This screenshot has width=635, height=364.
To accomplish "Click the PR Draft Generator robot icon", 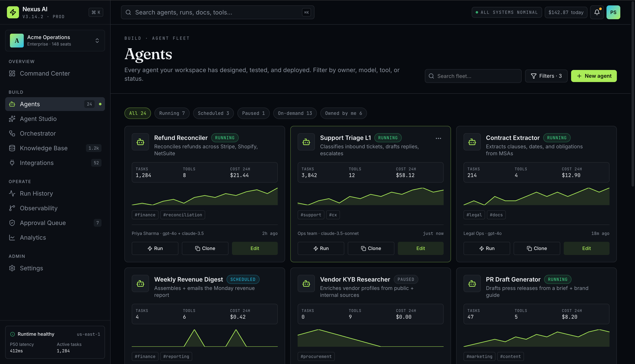I will point(472,283).
